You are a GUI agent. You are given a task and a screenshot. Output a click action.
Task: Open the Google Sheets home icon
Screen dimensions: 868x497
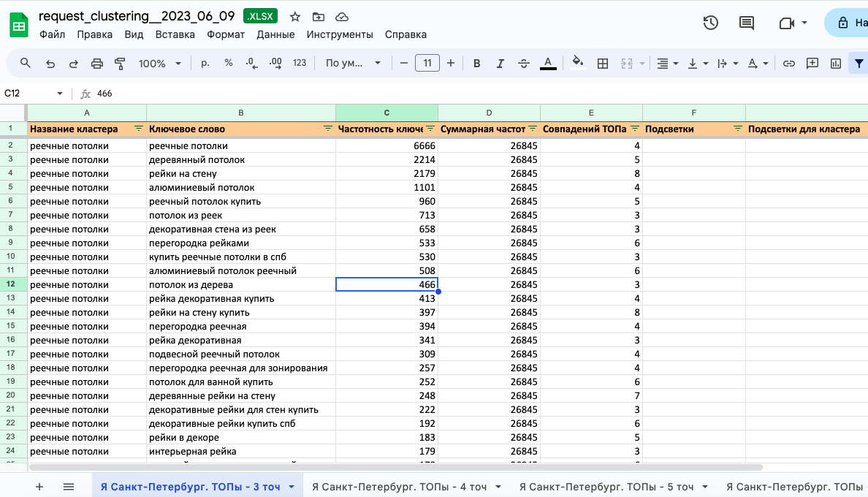click(19, 26)
